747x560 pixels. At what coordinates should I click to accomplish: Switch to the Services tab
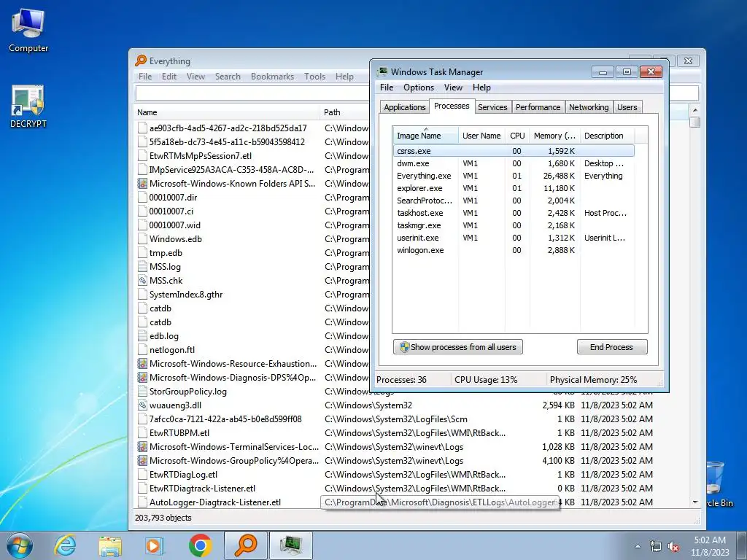click(492, 107)
